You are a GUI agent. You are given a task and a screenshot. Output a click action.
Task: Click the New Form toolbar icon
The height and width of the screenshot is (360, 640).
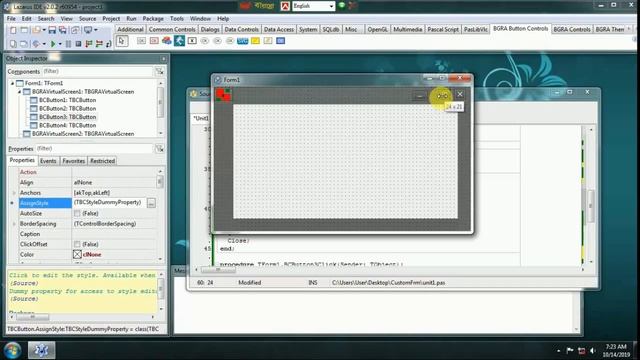point(24,30)
